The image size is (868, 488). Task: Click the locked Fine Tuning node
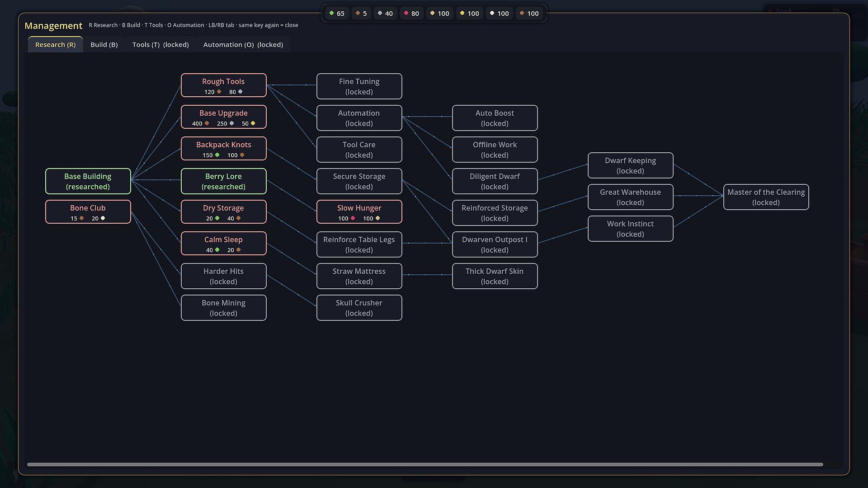(359, 86)
